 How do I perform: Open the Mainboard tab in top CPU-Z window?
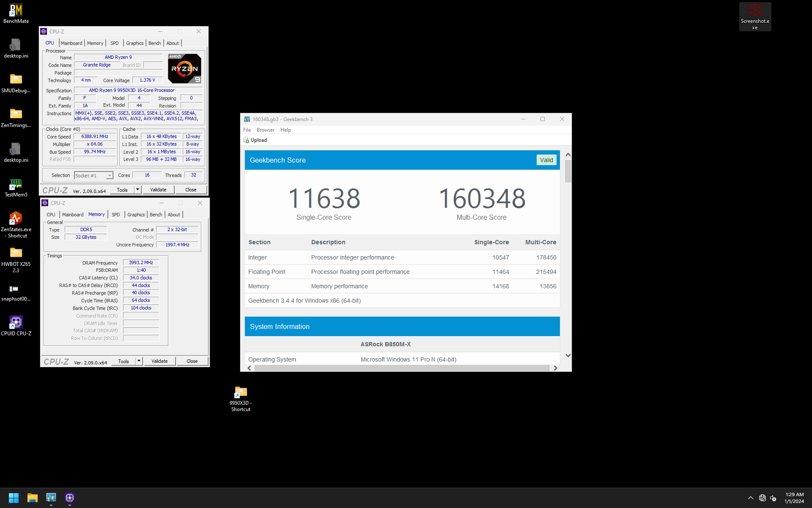tap(71, 43)
